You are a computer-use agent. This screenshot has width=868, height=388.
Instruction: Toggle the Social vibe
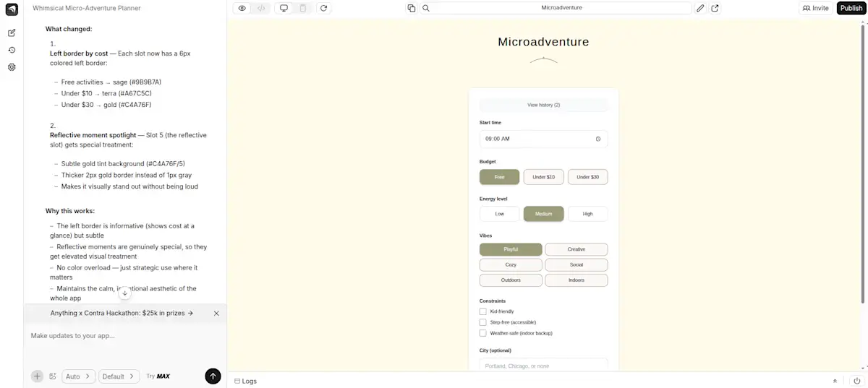coord(576,264)
